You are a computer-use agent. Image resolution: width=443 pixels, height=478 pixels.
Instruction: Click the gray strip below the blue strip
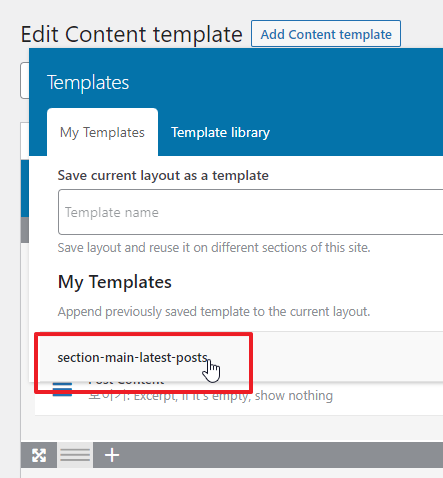point(25,230)
